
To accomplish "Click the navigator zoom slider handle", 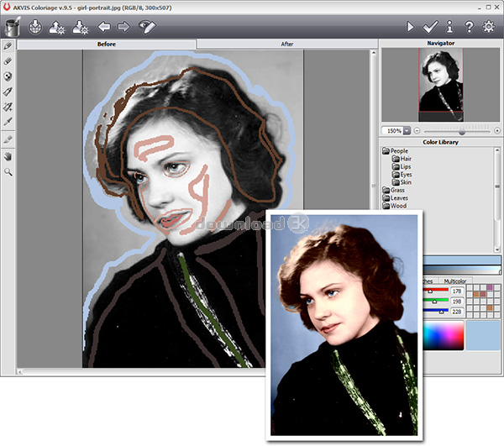I will pos(461,131).
